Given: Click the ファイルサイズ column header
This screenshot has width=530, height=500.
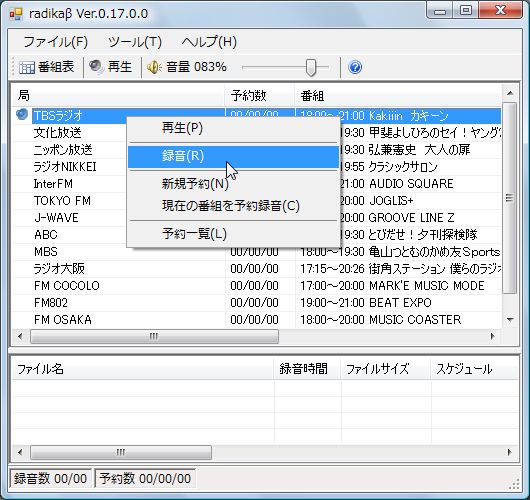Looking at the screenshot, I should [386, 369].
